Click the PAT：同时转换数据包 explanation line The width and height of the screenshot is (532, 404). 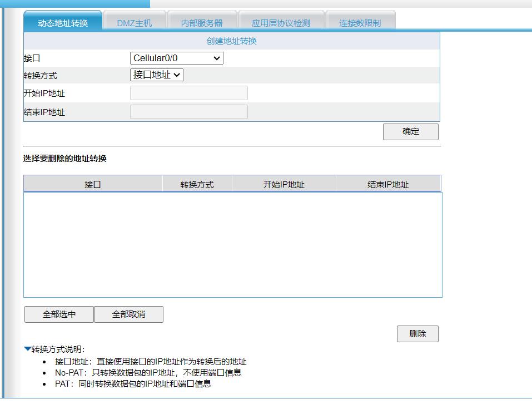coord(133,383)
